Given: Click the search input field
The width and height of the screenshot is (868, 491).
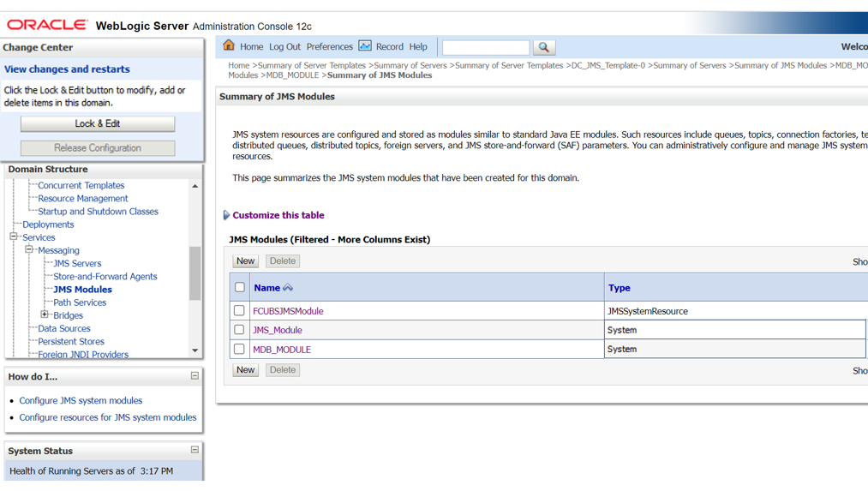Looking at the screenshot, I should (486, 48).
